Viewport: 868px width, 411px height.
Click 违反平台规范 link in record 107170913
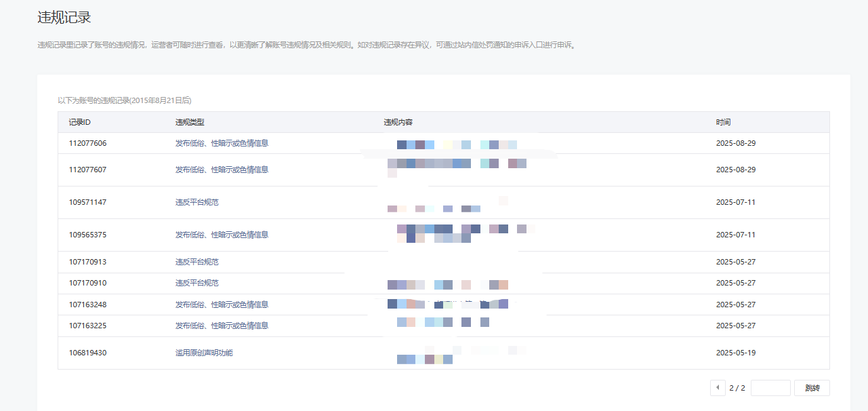tap(197, 262)
